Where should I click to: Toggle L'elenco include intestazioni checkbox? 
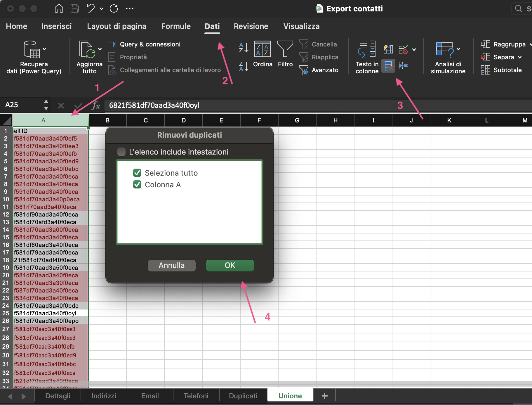point(121,152)
